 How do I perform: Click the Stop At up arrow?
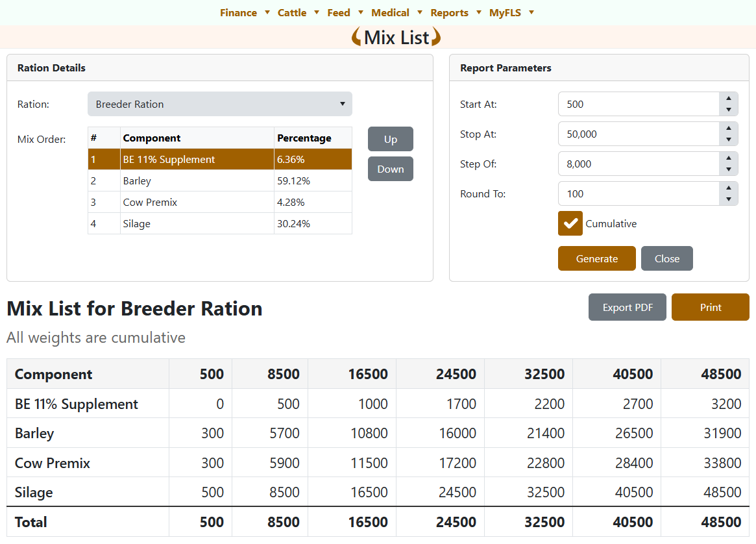click(x=728, y=128)
